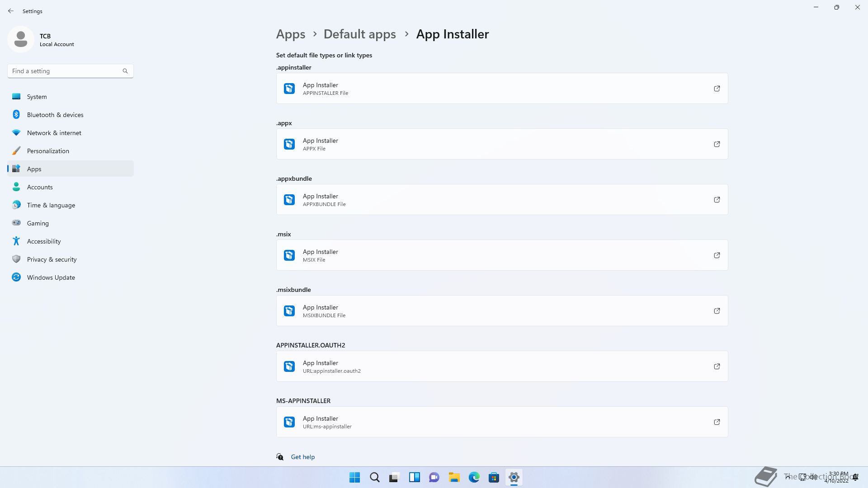Image resolution: width=868 pixels, height=488 pixels.
Task: Click App Installer icon in APPXBUNDLE File row
Action: [x=289, y=200]
